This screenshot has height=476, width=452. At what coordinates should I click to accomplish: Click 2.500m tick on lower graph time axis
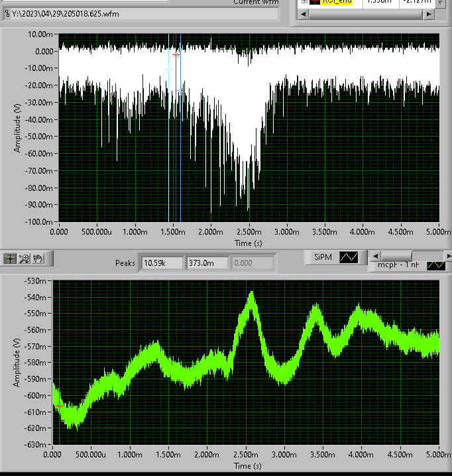246,455
